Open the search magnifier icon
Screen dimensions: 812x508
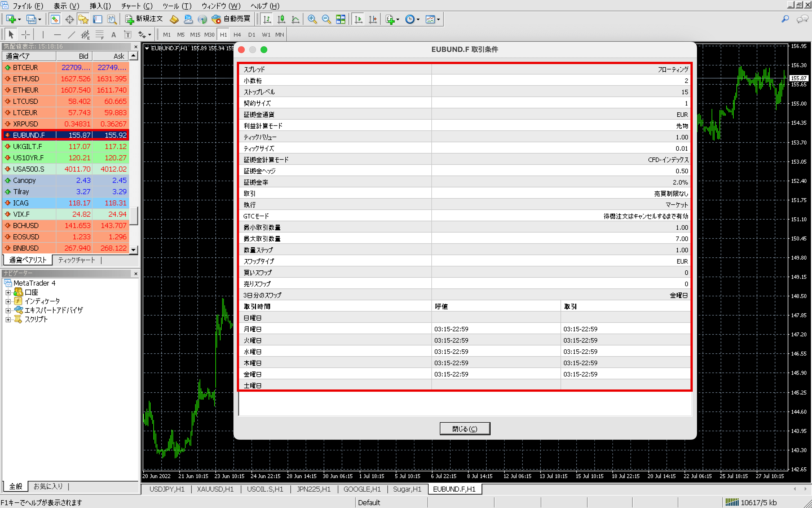pyautogui.click(x=785, y=19)
